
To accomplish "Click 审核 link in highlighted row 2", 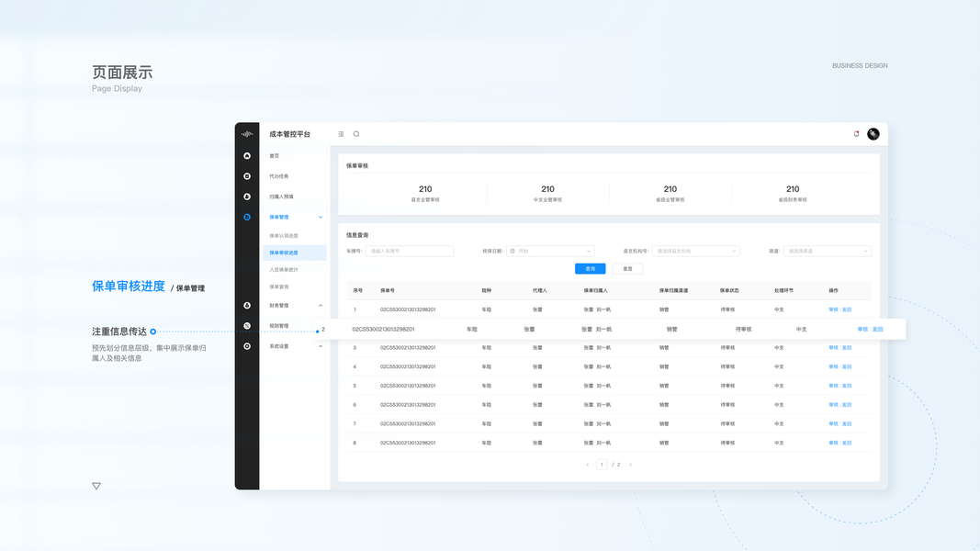I will tap(862, 330).
